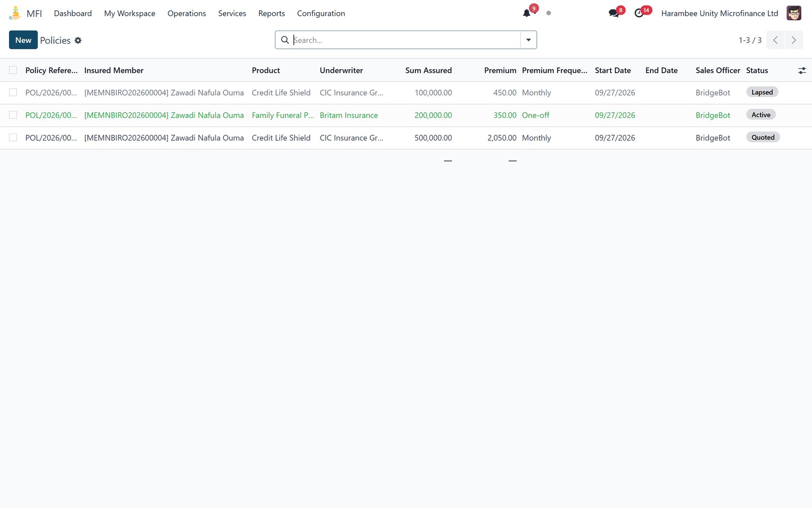
Task: Click the search magnifier icon
Action: 285,40
